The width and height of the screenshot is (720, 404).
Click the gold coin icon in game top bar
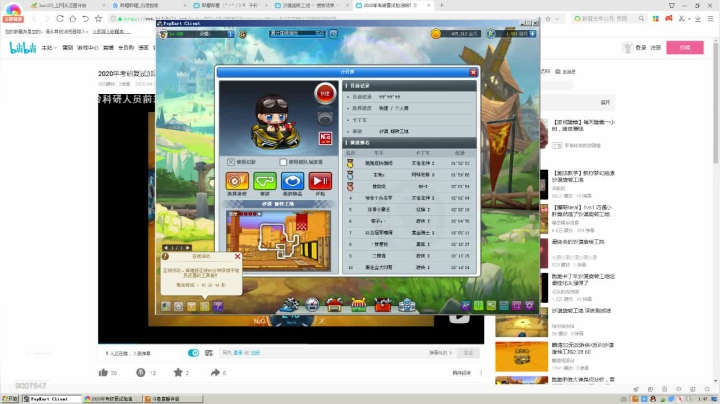click(x=436, y=34)
